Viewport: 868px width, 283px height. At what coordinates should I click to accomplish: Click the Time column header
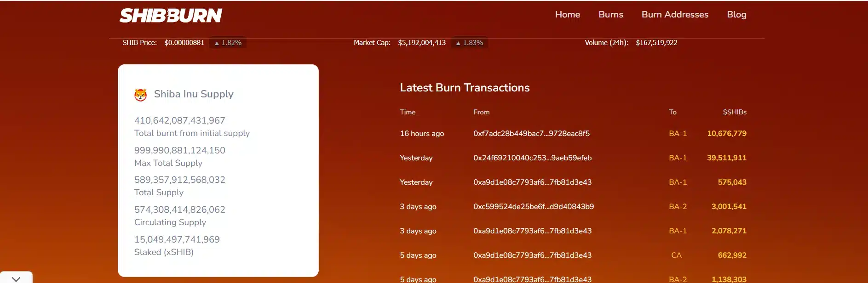[408, 112]
